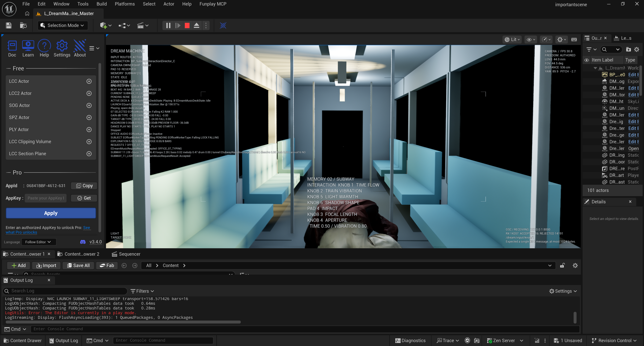
Task: Open the Learn icon in plugin panel
Action: pos(28,48)
